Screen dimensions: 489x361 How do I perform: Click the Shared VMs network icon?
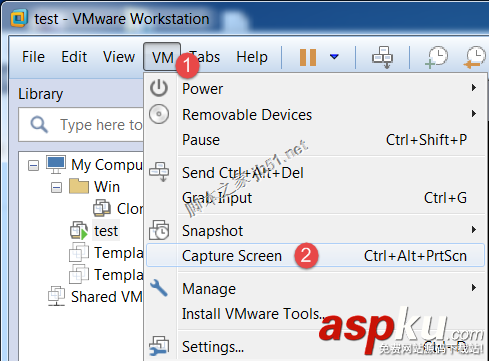[x=56, y=296]
